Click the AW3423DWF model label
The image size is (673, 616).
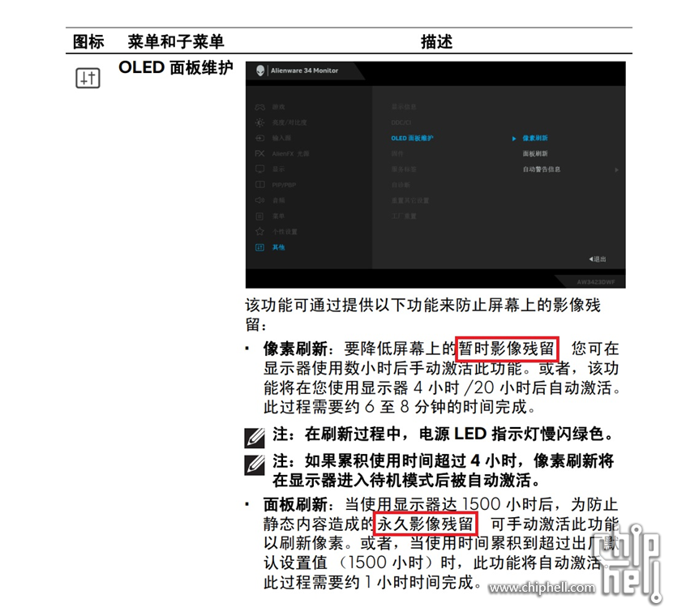click(596, 282)
